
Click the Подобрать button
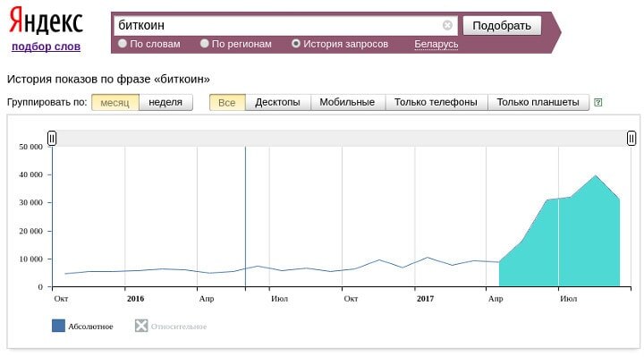tap(502, 25)
